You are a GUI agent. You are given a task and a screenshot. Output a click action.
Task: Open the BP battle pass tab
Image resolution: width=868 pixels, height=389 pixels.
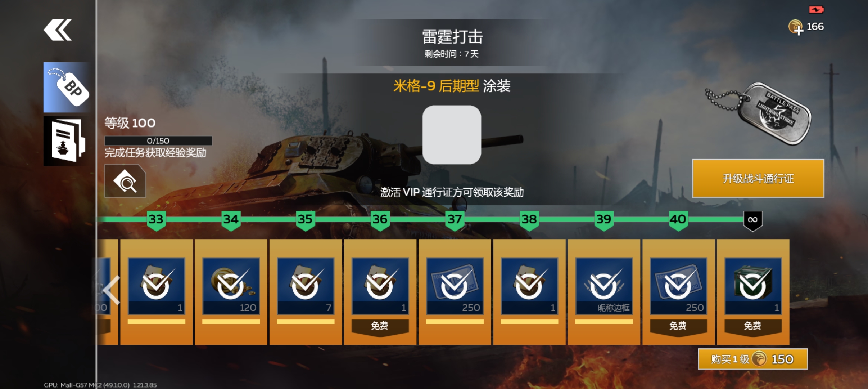click(67, 87)
